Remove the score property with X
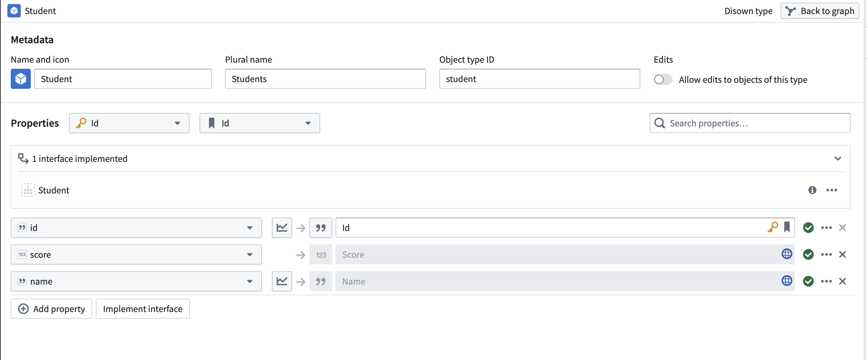868x360 pixels. [x=843, y=254]
